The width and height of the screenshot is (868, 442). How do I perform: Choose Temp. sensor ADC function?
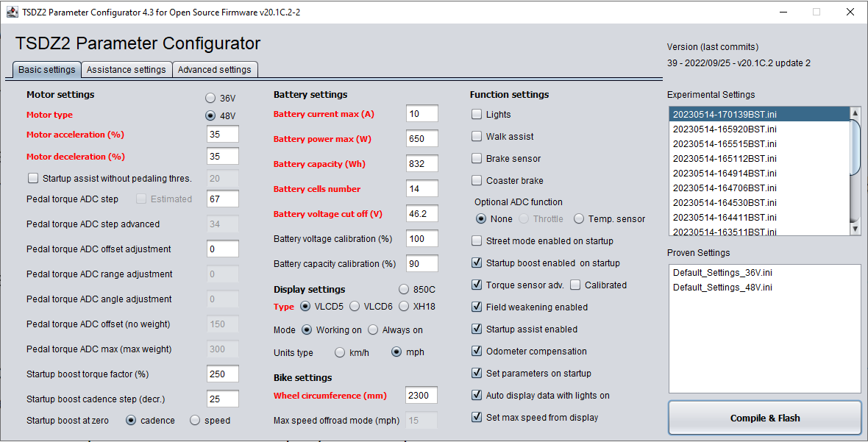(x=578, y=219)
